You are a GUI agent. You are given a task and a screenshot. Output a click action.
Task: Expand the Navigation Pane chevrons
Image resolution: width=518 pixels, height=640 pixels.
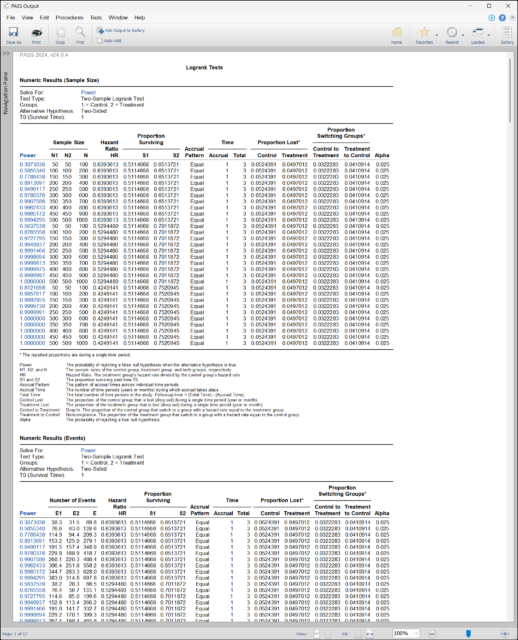[x=6, y=53]
